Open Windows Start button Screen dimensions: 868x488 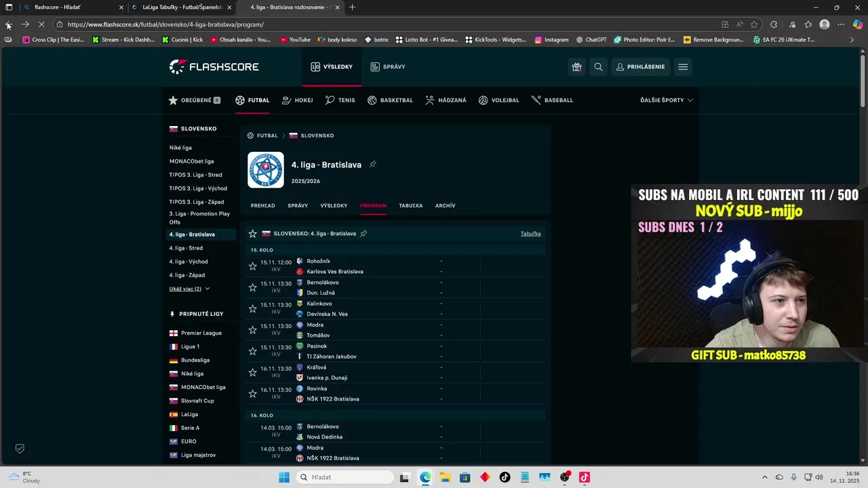[284, 477]
